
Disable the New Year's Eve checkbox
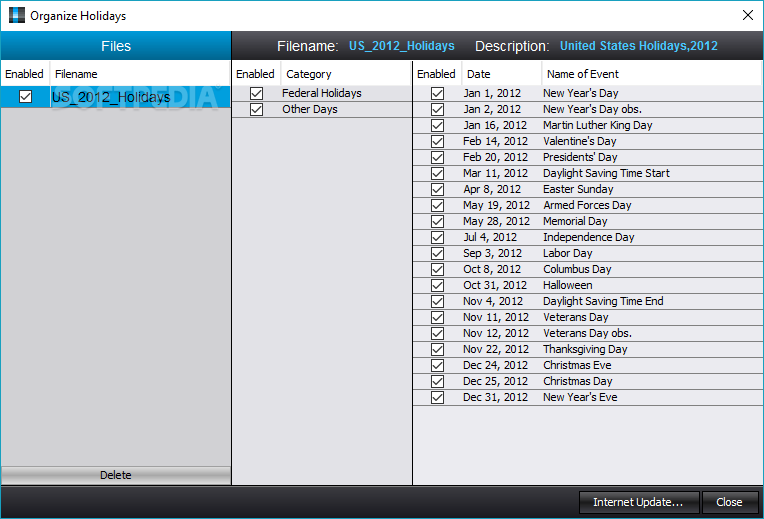click(x=438, y=397)
